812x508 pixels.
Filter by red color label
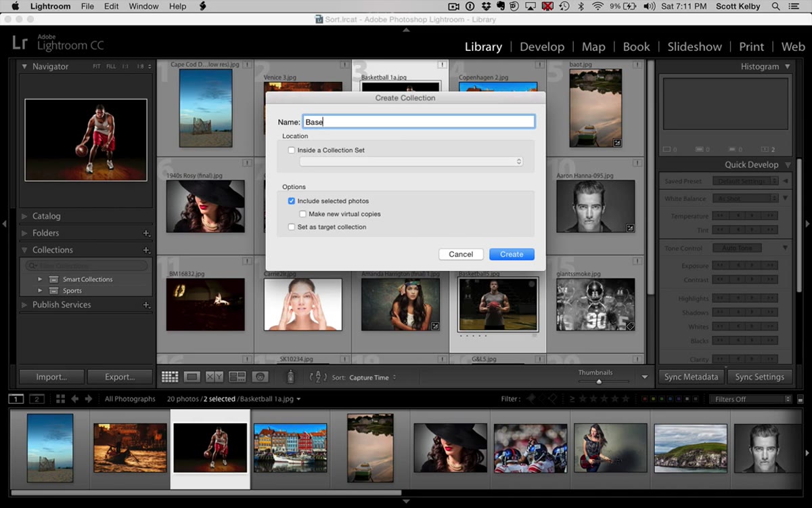[x=644, y=399]
